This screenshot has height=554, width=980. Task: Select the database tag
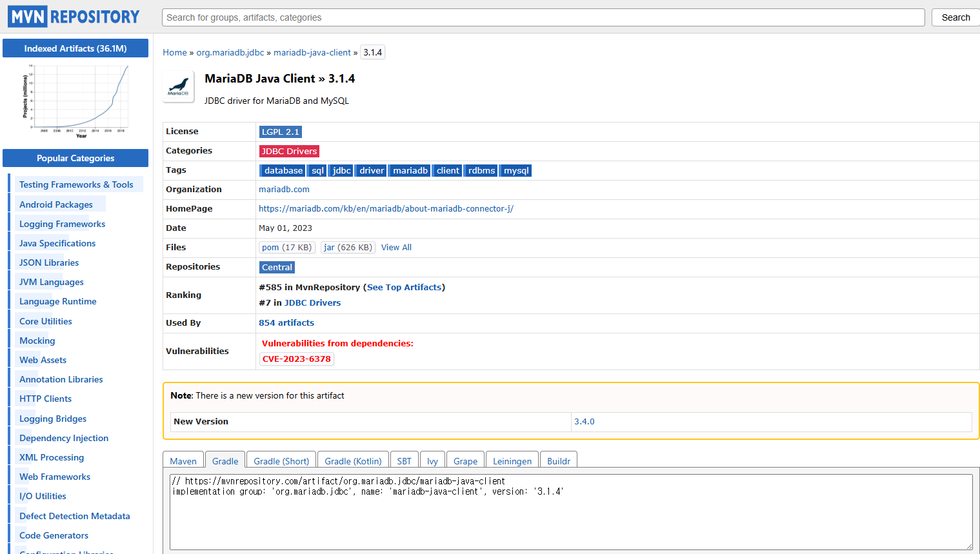(x=283, y=170)
